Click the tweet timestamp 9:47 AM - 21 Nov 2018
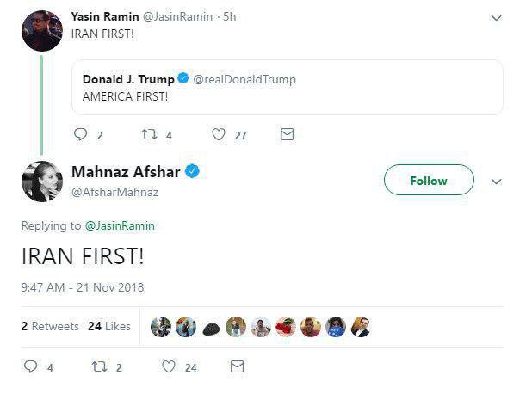The height and width of the screenshot is (394, 532). (83, 287)
